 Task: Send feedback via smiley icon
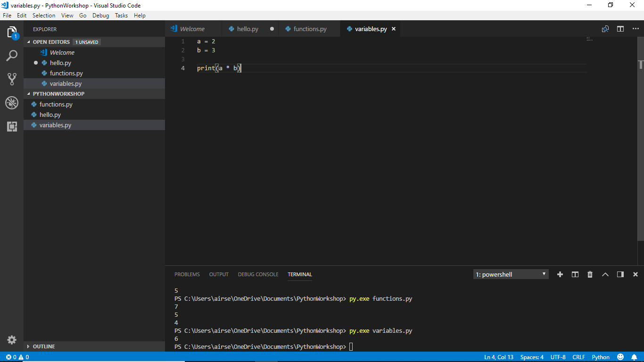620,357
